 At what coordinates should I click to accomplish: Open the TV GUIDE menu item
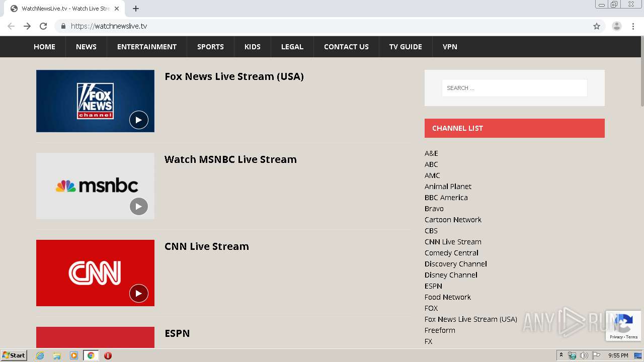tap(406, 47)
